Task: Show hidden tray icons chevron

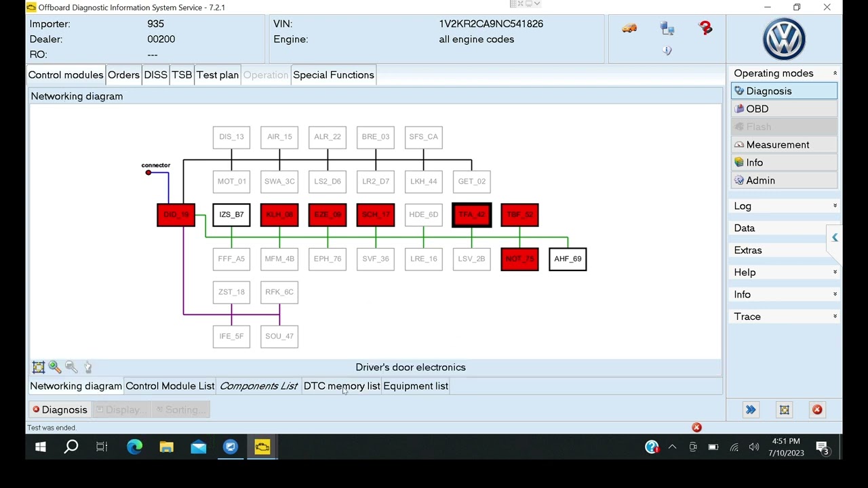Action: pyautogui.click(x=672, y=447)
